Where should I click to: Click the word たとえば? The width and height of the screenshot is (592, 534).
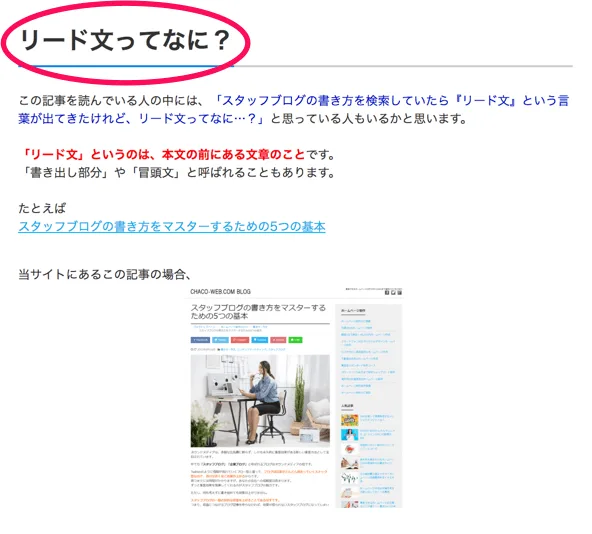point(42,208)
